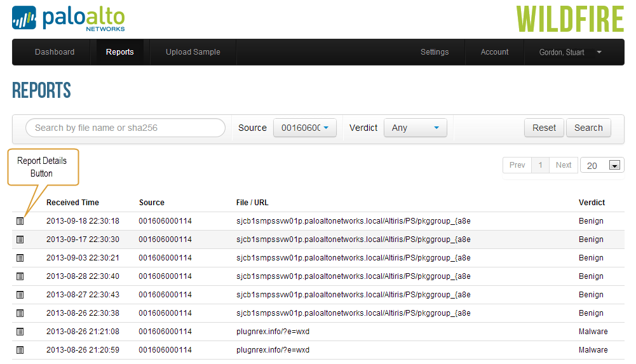The image size is (636, 364).
Task: Click plugnrex.info URL in 21:20:59 row
Action: [273, 350]
